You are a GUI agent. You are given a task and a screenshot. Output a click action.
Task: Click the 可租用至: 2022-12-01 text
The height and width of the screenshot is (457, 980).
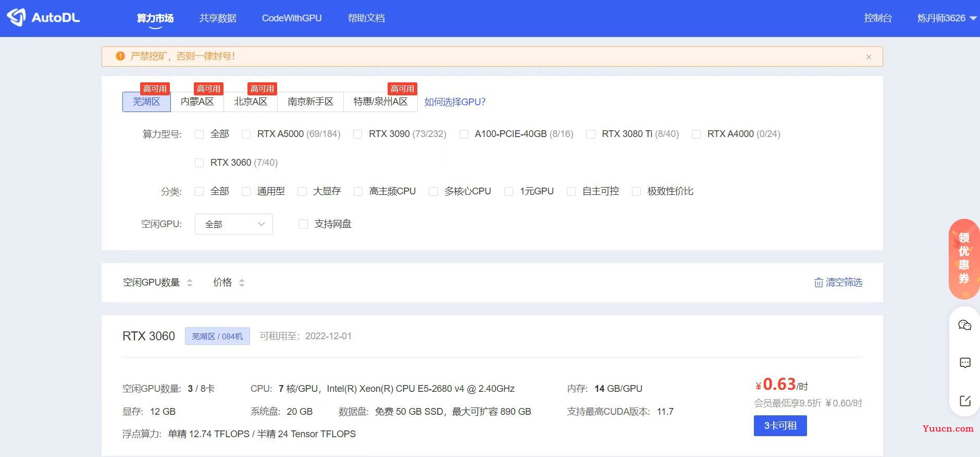tap(306, 336)
